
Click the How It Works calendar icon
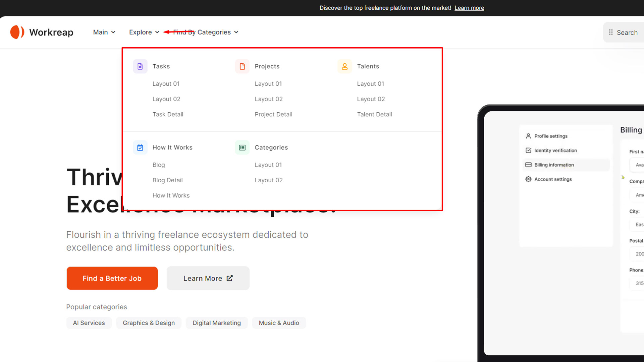click(x=140, y=147)
